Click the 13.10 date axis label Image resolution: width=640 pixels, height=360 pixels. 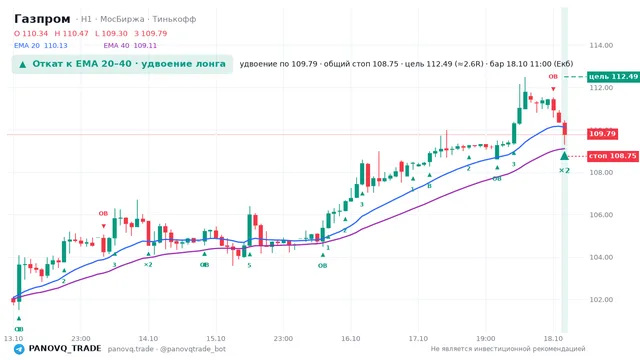click(x=13, y=339)
